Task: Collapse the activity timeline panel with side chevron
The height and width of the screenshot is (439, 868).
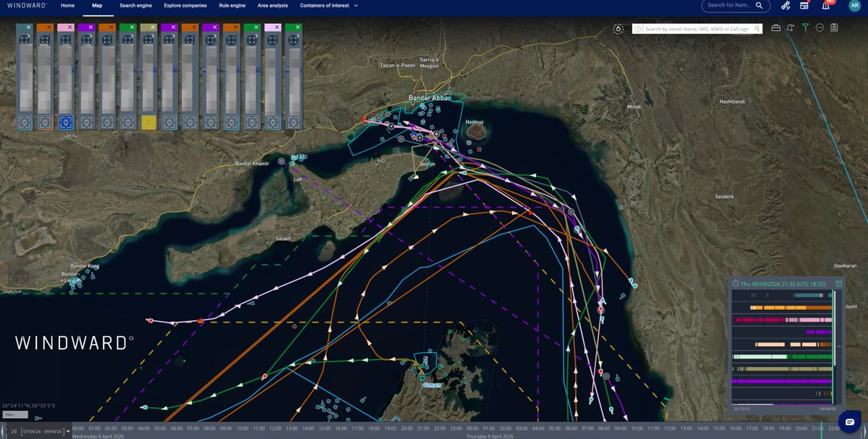Action: tap(839, 346)
